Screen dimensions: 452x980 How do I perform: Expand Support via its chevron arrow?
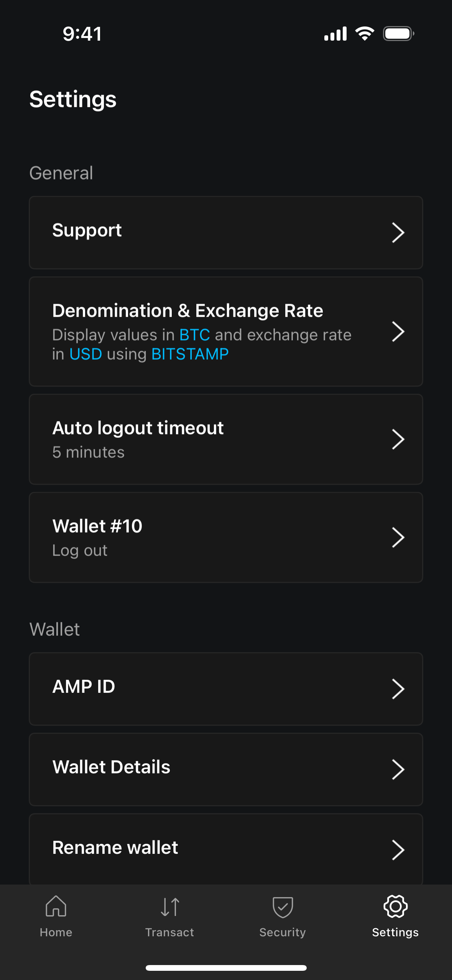click(x=398, y=233)
